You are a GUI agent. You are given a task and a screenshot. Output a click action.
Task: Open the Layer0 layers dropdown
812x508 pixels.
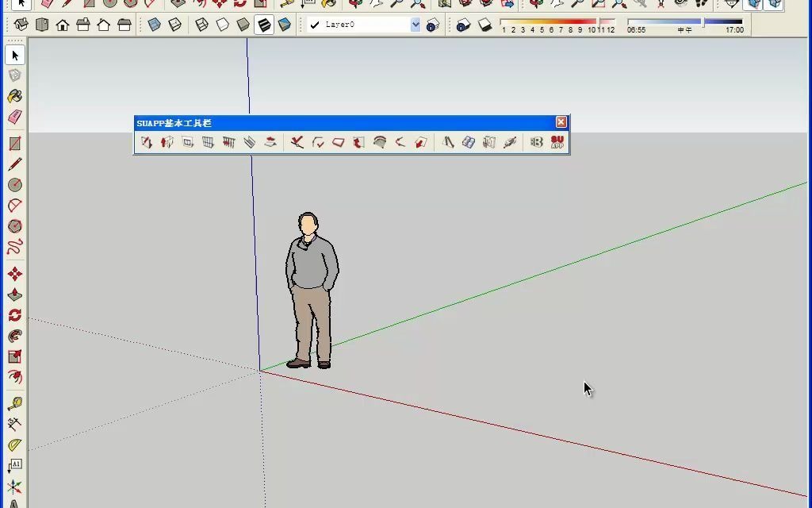click(416, 25)
